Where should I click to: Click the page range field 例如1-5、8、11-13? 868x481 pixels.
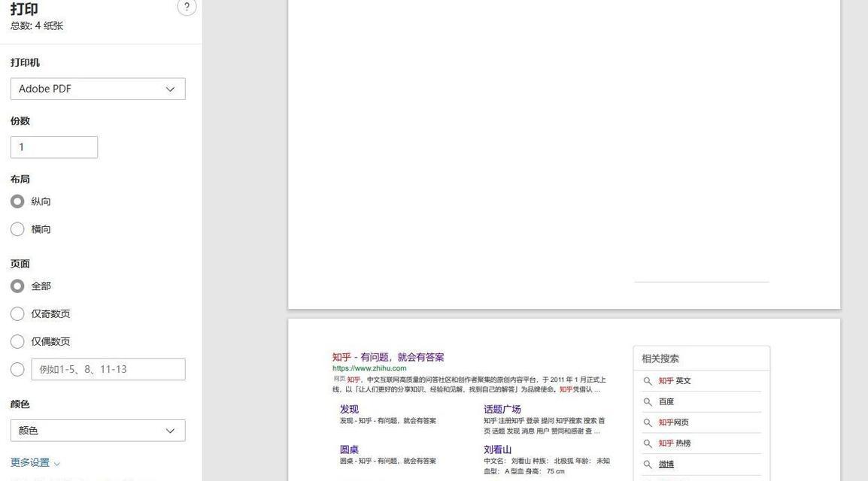(108, 369)
